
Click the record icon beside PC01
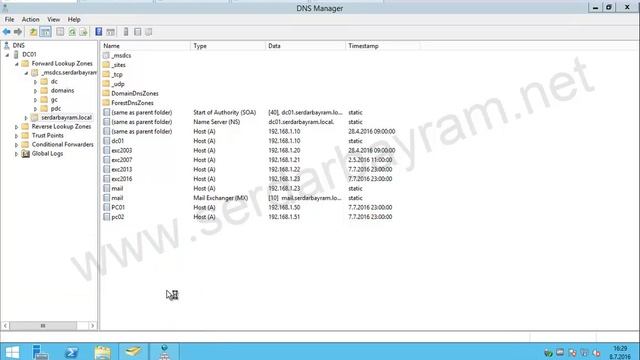(x=107, y=207)
